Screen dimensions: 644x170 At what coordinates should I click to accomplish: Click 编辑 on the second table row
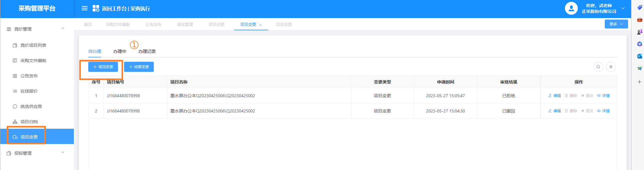point(555,111)
